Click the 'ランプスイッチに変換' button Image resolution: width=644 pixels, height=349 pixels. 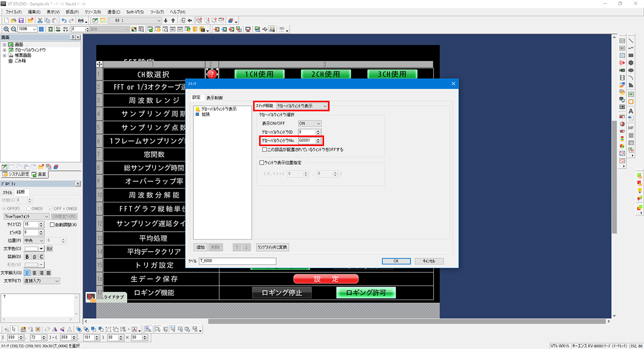coord(272,247)
